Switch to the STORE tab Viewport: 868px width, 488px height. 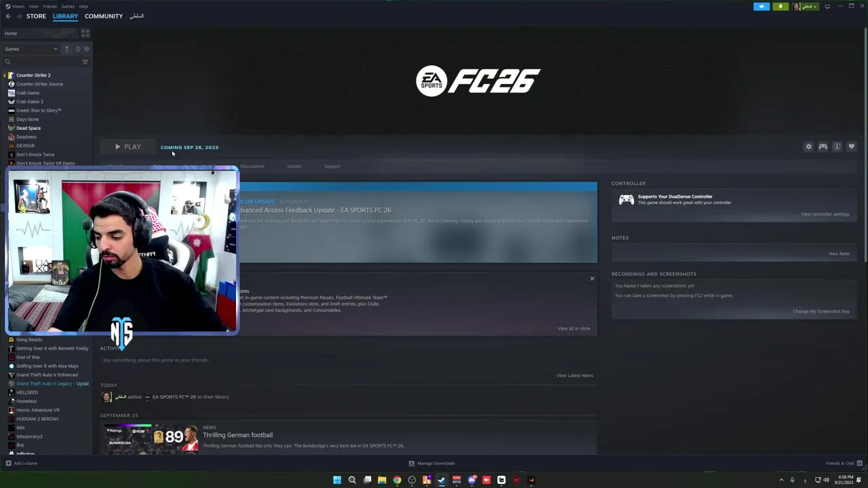tap(36, 16)
